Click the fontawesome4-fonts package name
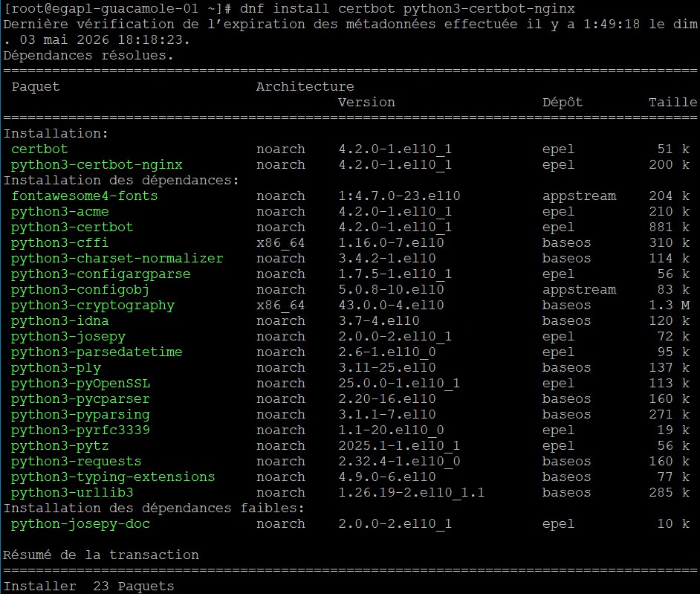Viewport: 700px width, 594px height. pos(85,196)
